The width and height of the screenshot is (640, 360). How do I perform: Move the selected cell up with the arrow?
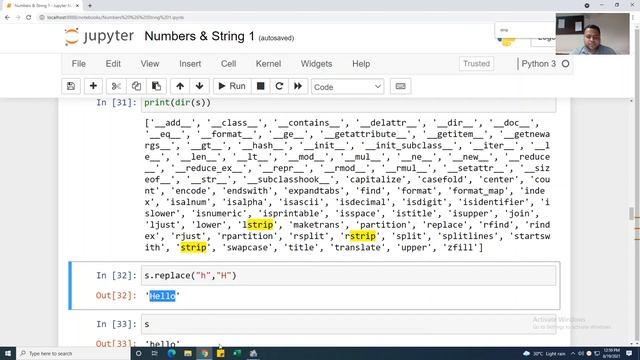(180, 86)
